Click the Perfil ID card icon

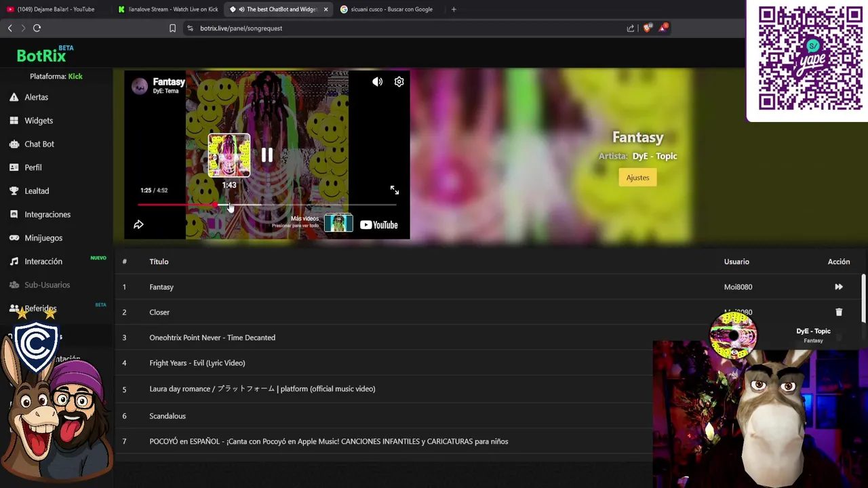[14, 167]
